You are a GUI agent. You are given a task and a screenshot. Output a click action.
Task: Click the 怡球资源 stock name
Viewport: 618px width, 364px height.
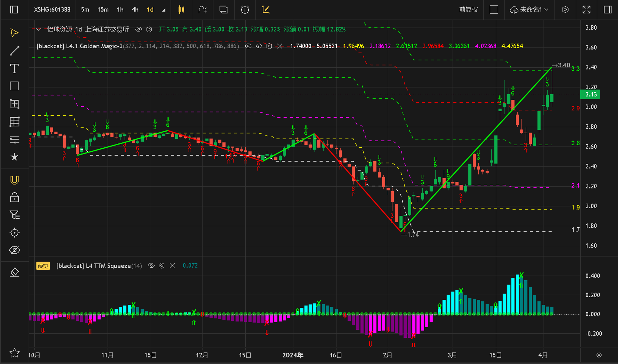[x=60, y=29]
